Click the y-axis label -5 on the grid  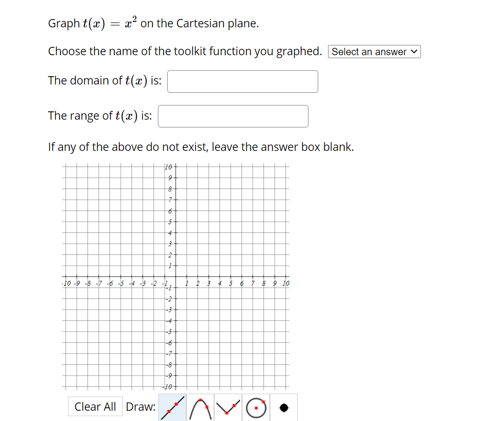(x=168, y=332)
